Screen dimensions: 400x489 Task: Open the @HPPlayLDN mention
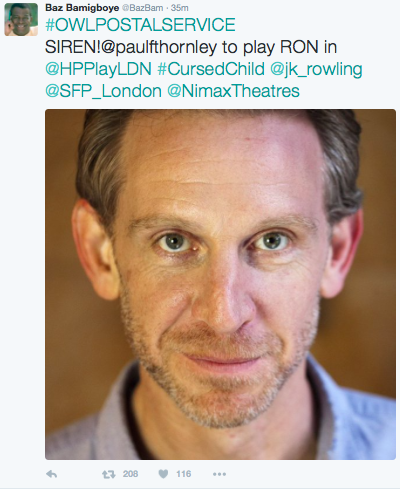98,69
